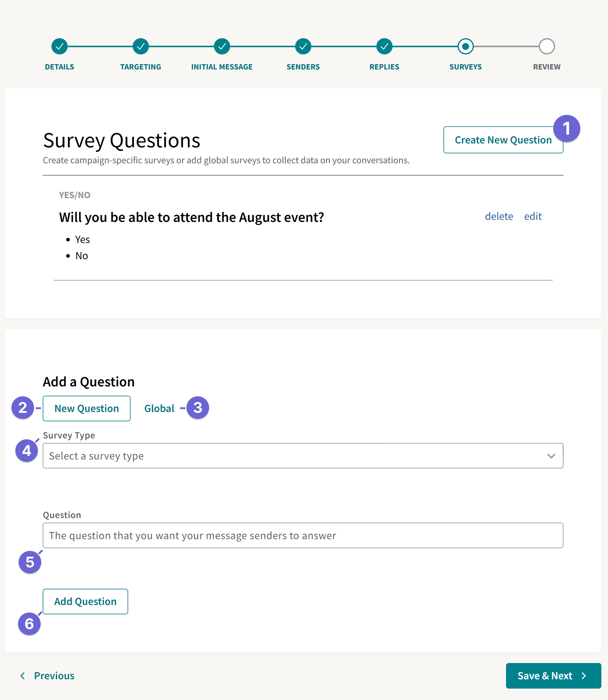Click the Review step circle
Viewport: 608px width, 700px height.
point(547,47)
